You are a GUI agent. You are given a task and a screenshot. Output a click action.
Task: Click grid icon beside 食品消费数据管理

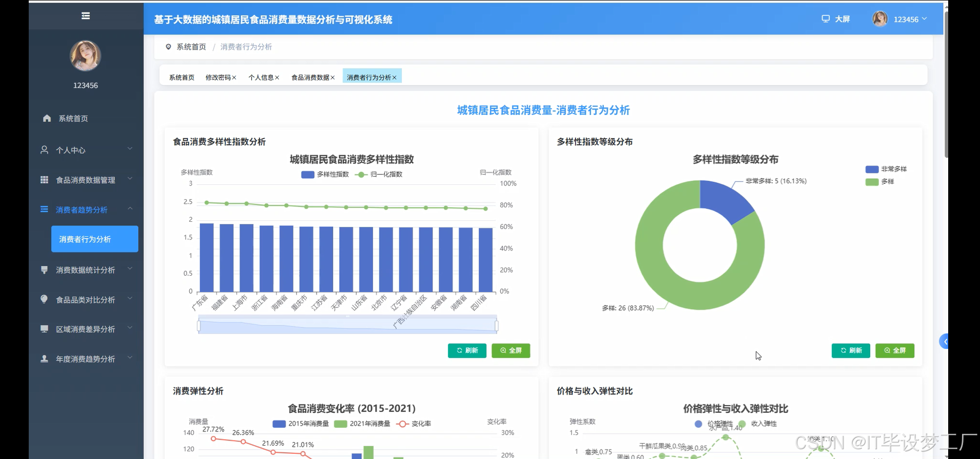(x=45, y=180)
